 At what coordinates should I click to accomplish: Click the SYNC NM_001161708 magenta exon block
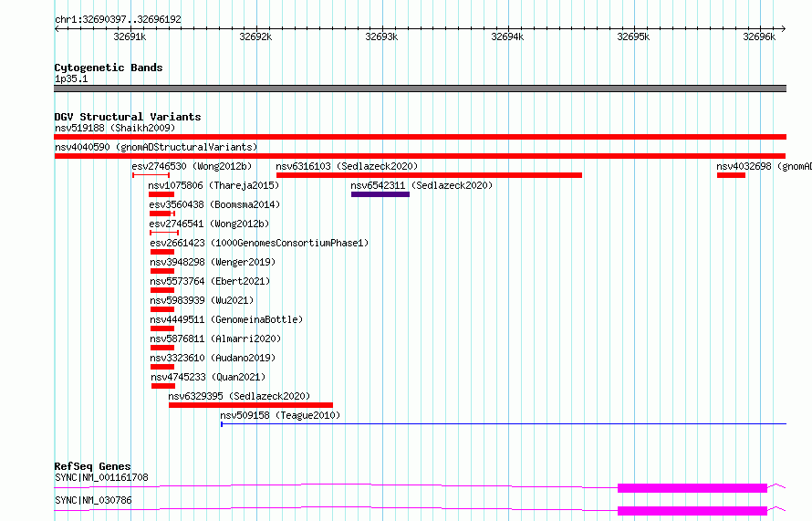(692, 488)
